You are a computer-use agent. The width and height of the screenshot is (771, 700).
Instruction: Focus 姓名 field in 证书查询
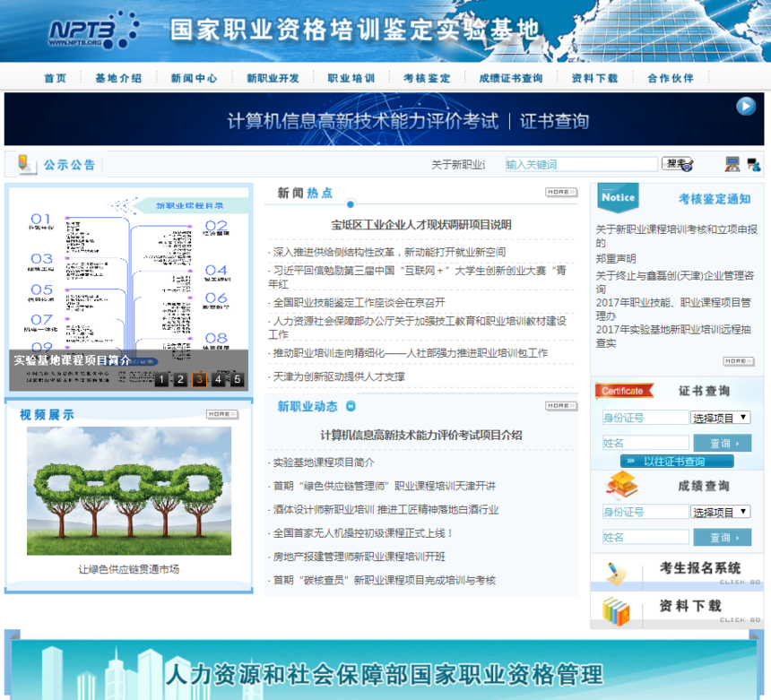645,443
